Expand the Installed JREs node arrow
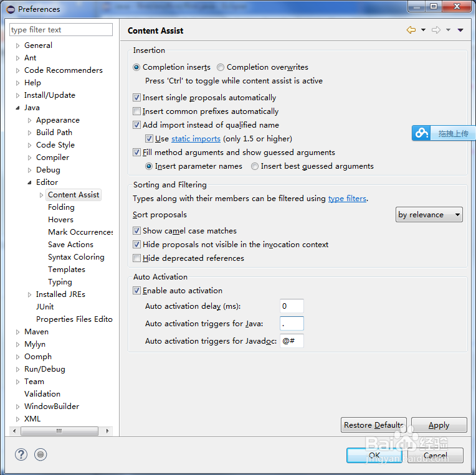The height and width of the screenshot is (475, 476). [x=29, y=294]
